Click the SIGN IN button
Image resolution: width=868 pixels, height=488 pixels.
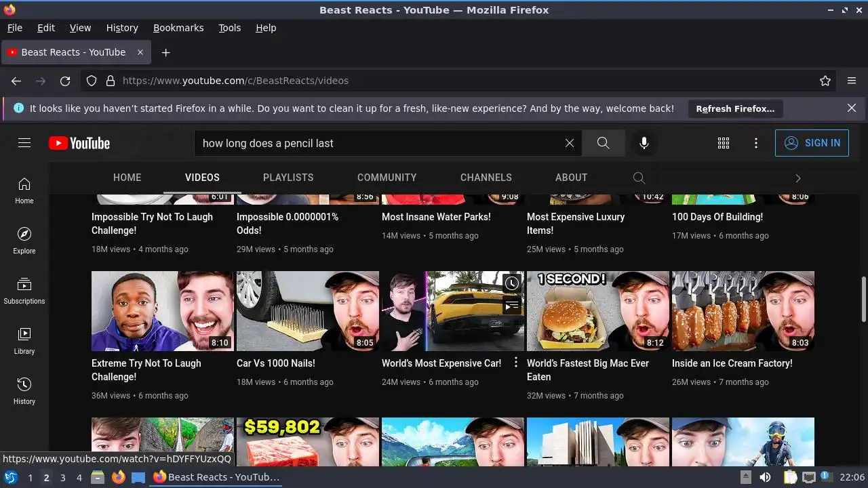[812, 143]
